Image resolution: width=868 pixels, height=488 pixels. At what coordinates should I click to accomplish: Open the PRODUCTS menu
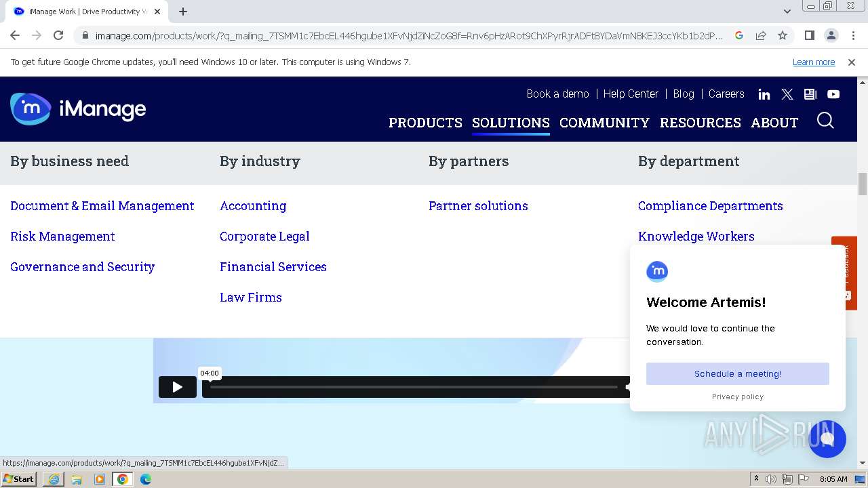click(425, 123)
